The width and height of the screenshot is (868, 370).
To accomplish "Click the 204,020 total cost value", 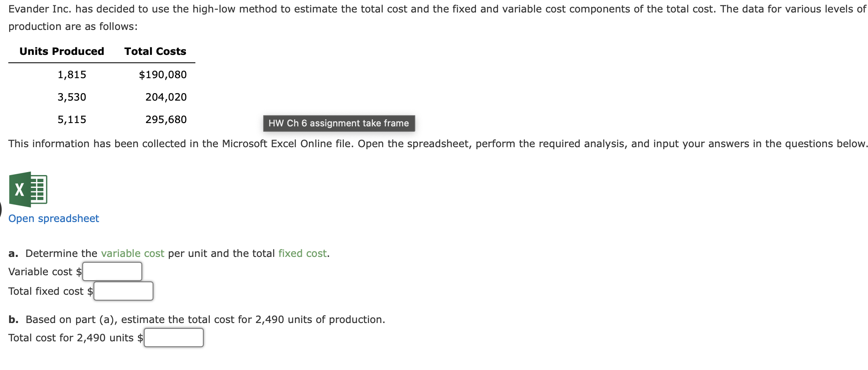I will coord(166,97).
